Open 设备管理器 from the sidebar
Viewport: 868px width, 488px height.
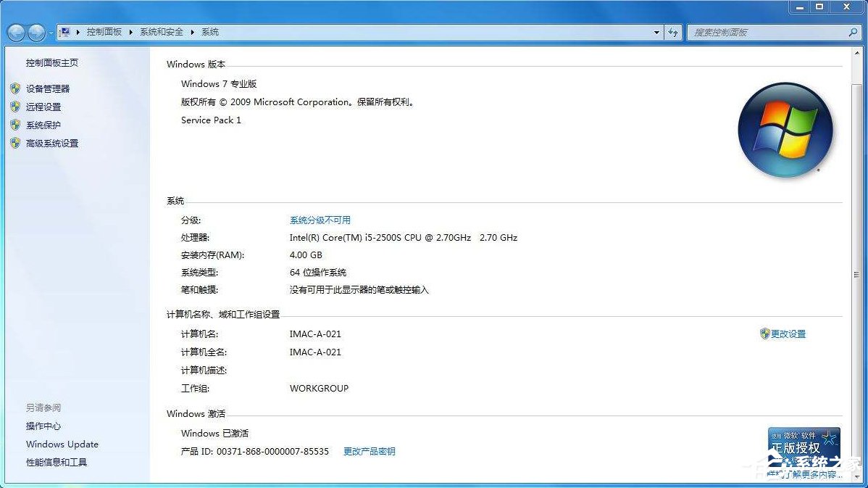pos(48,88)
